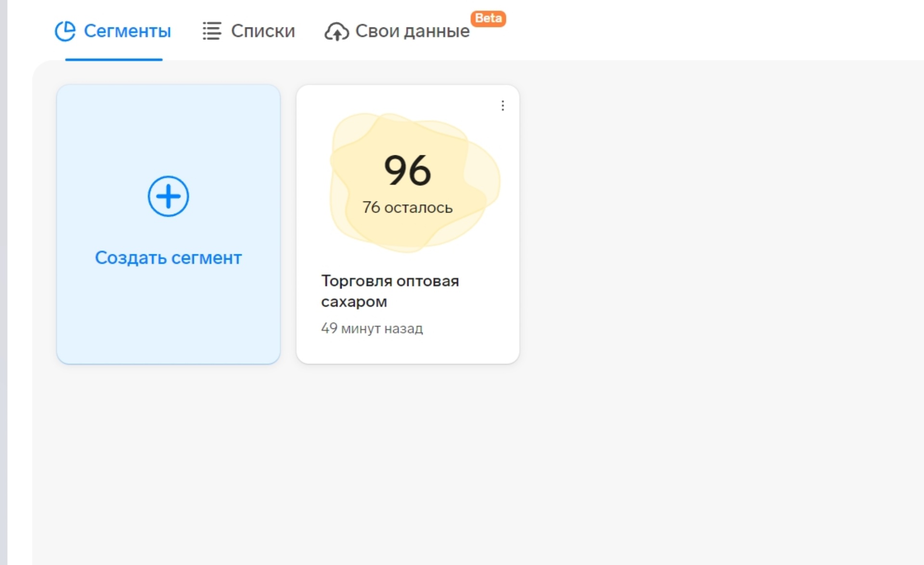Viewport: 924px width, 565px height.
Task: Switch to the Списки tab
Action: (248, 31)
